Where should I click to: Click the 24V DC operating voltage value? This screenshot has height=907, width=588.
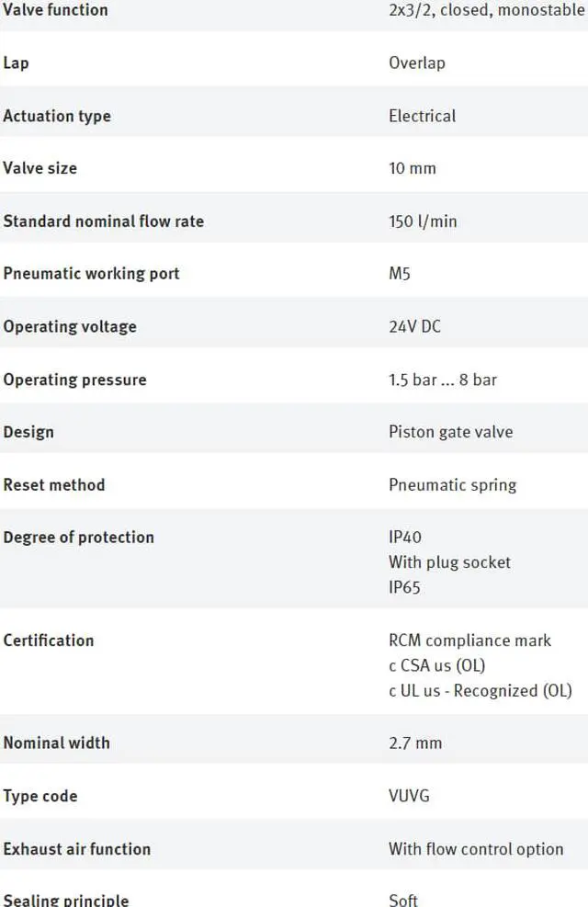tap(414, 326)
